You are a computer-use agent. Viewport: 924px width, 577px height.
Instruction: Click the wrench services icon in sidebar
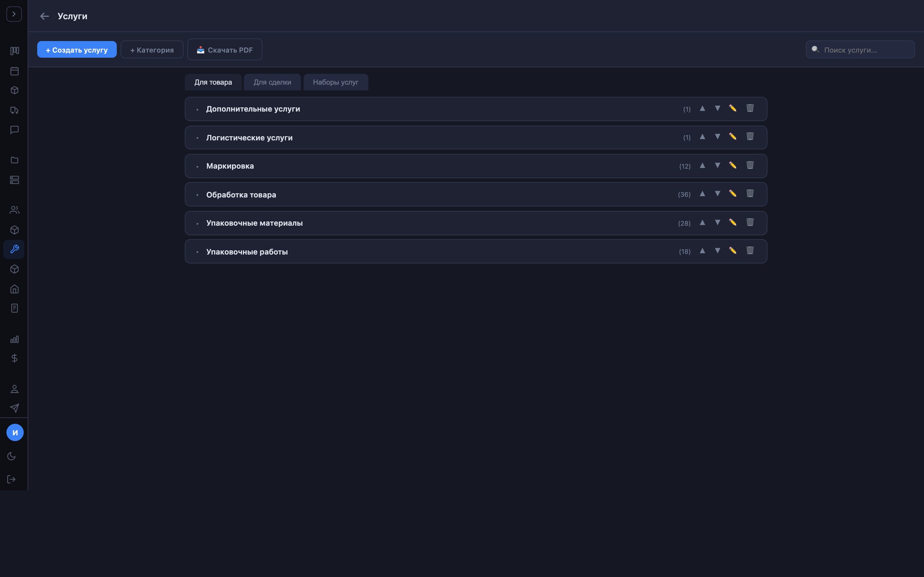pyautogui.click(x=14, y=249)
